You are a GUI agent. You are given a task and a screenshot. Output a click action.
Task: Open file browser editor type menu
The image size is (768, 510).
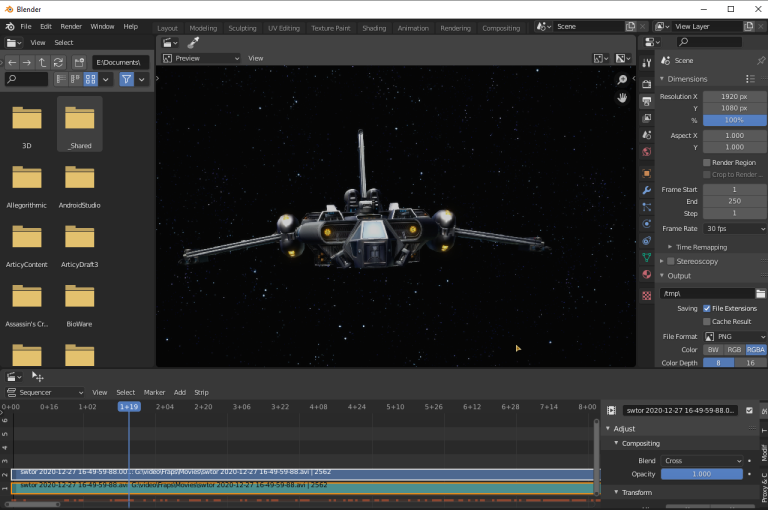(x=14, y=43)
